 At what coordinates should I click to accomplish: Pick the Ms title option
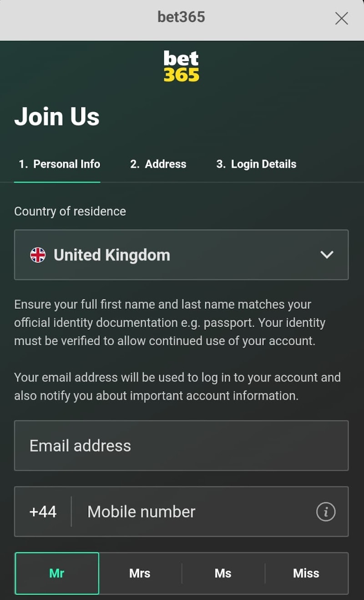click(223, 573)
